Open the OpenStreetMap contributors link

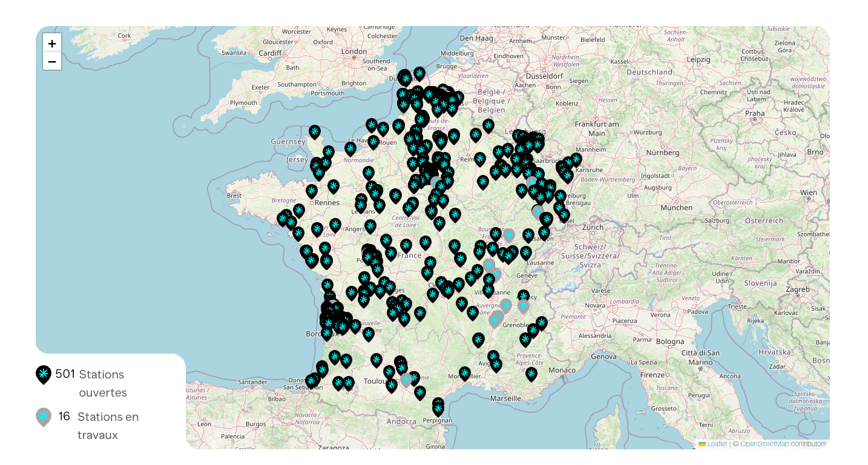pyautogui.click(x=764, y=444)
